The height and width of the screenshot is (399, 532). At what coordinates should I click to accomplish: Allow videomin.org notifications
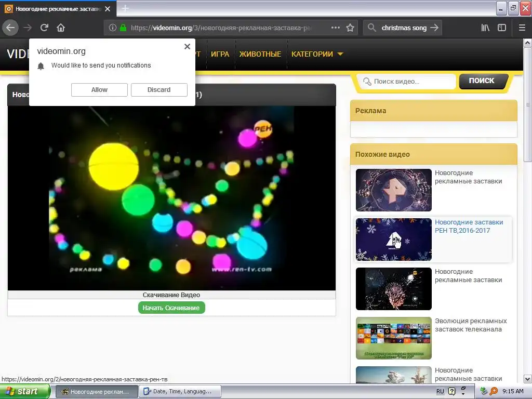99,89
